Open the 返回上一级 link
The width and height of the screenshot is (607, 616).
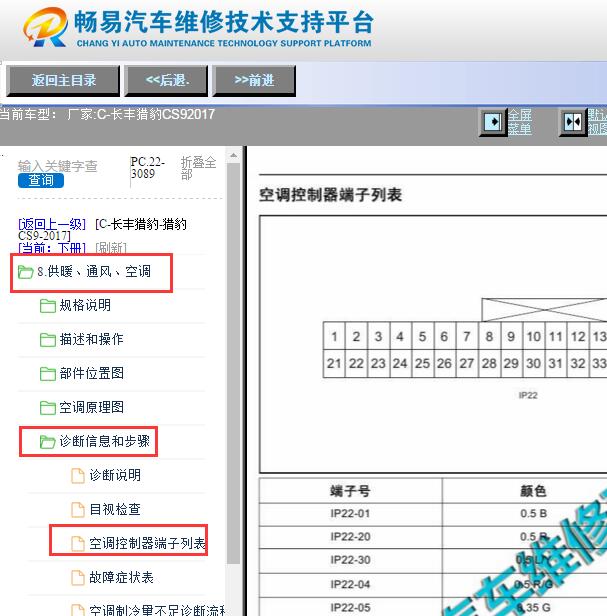(x=52, y=224)
